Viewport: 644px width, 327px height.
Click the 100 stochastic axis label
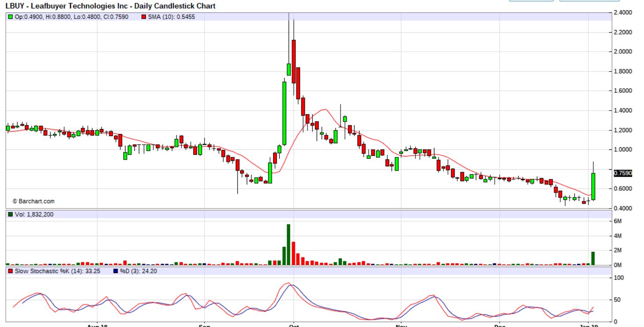[619, 278]
